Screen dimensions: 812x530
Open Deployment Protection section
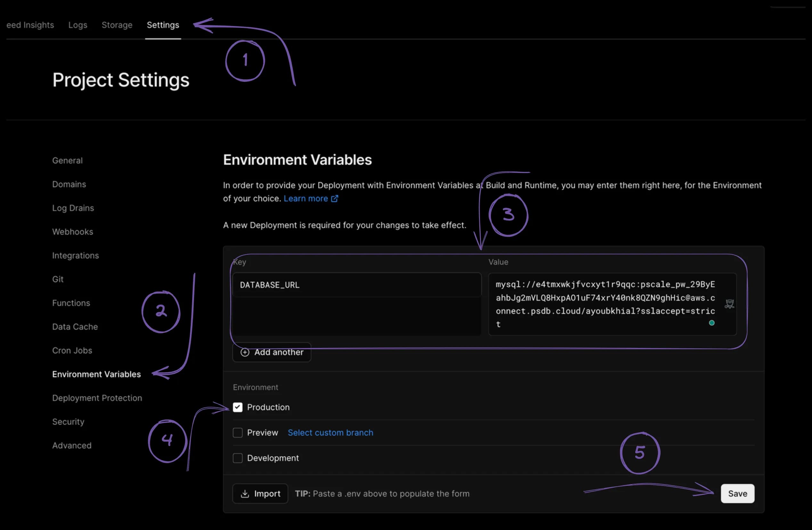97,398
